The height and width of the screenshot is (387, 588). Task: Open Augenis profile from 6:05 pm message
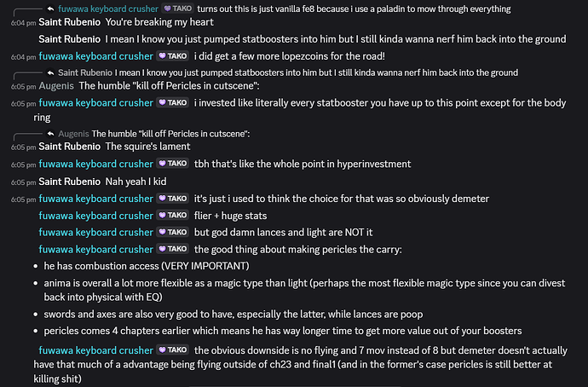(56, 86)
